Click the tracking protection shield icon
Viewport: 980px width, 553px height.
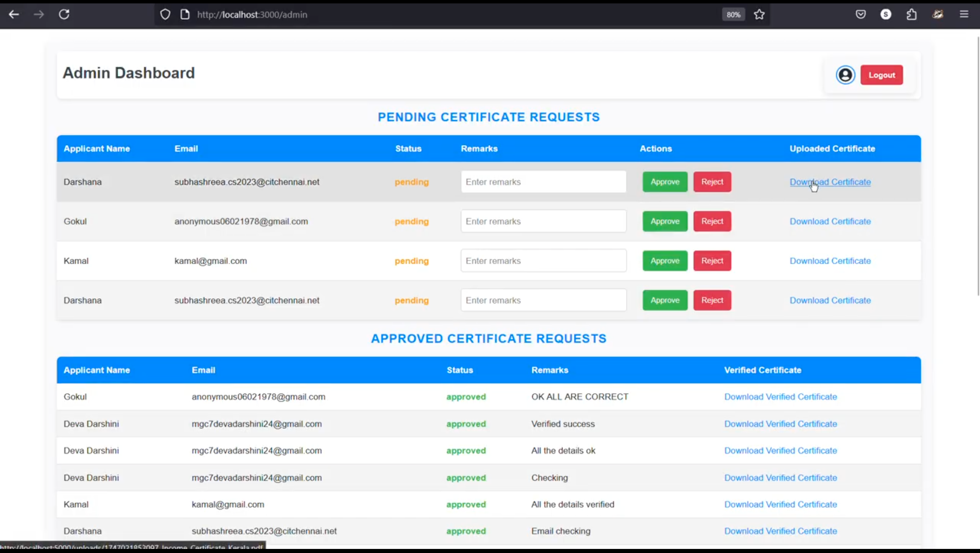165,14
